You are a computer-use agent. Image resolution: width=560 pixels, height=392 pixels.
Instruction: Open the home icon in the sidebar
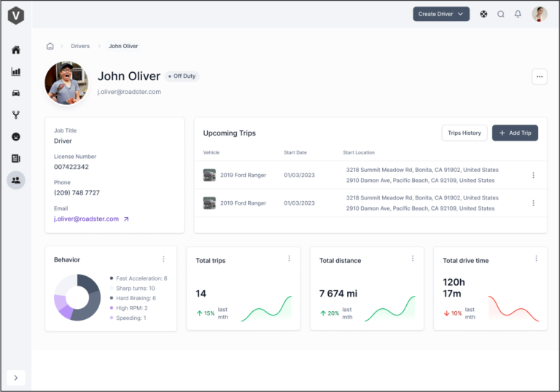click(x=16, y=50)
